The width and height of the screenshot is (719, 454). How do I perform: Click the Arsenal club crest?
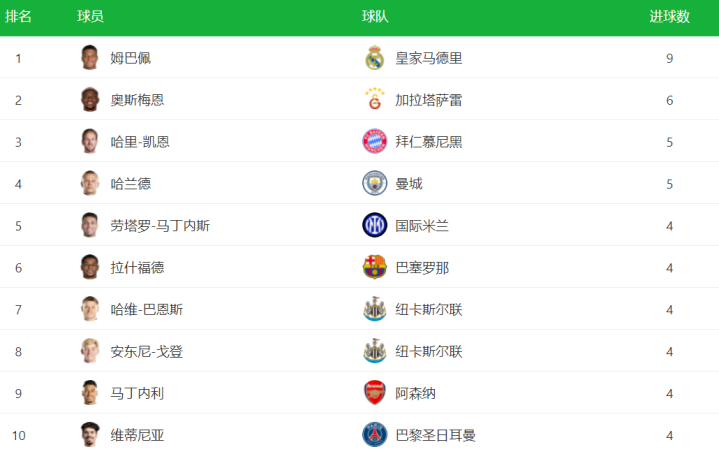click(374, 394)
